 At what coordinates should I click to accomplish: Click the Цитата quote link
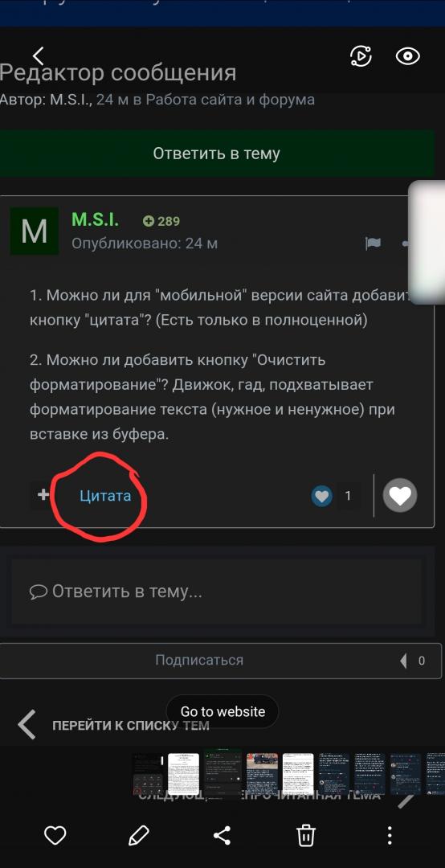[x=105, y=495]
